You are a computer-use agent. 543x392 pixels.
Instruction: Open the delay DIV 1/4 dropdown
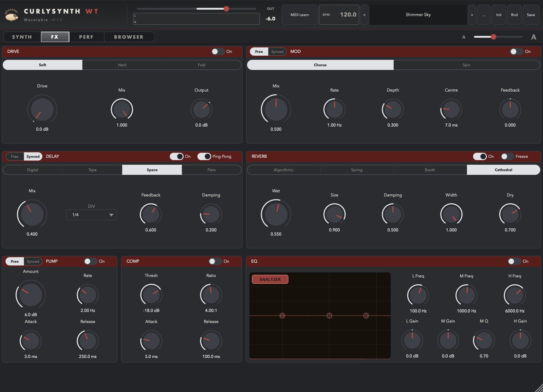pyautogui.click(x=91, y=215)
